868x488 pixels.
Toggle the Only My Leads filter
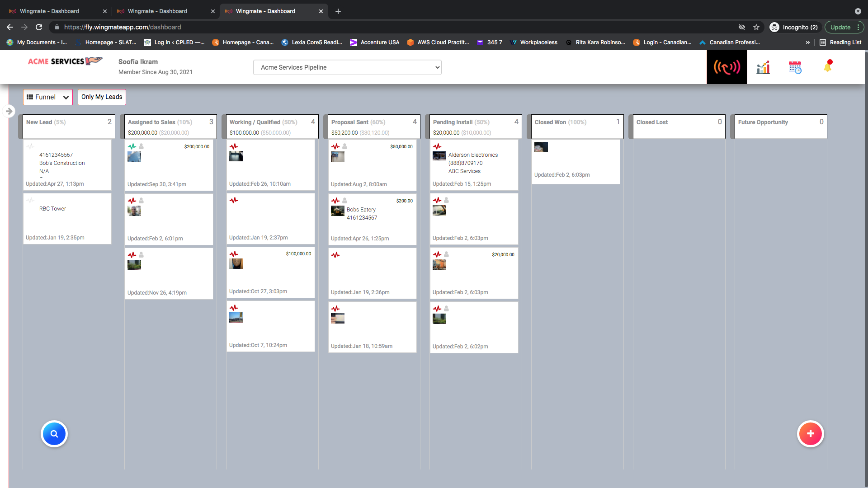pyautogui.click(x=102, y=97)
